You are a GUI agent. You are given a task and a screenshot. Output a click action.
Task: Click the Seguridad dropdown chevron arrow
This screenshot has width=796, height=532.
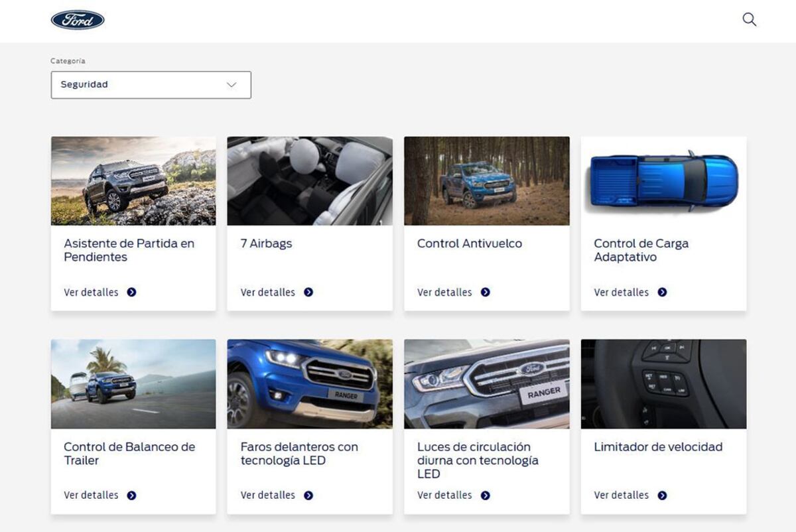232,85
